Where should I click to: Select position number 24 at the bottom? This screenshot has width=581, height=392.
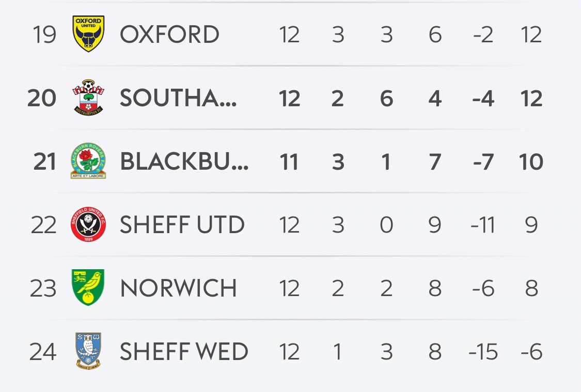[43, 352]
